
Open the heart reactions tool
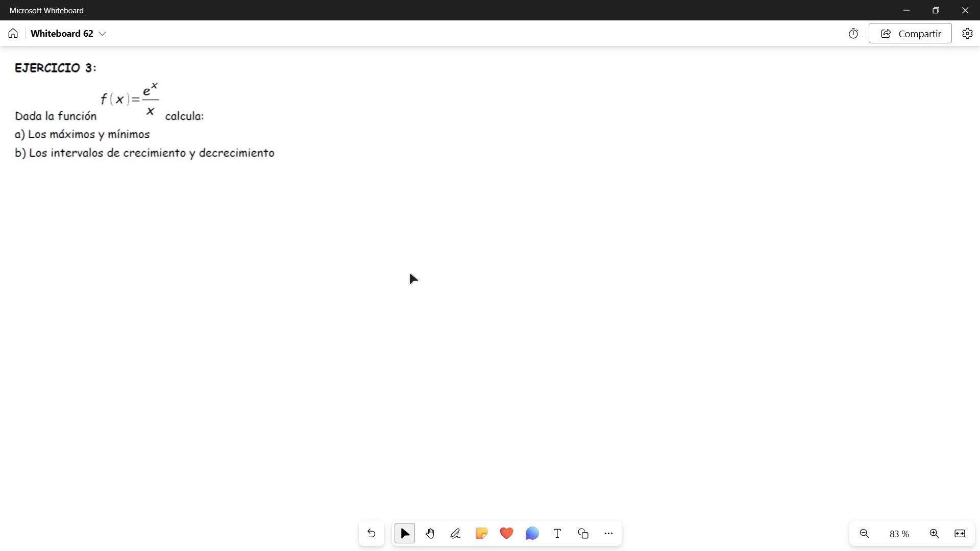pyautogui.click(x=506, y=534)
